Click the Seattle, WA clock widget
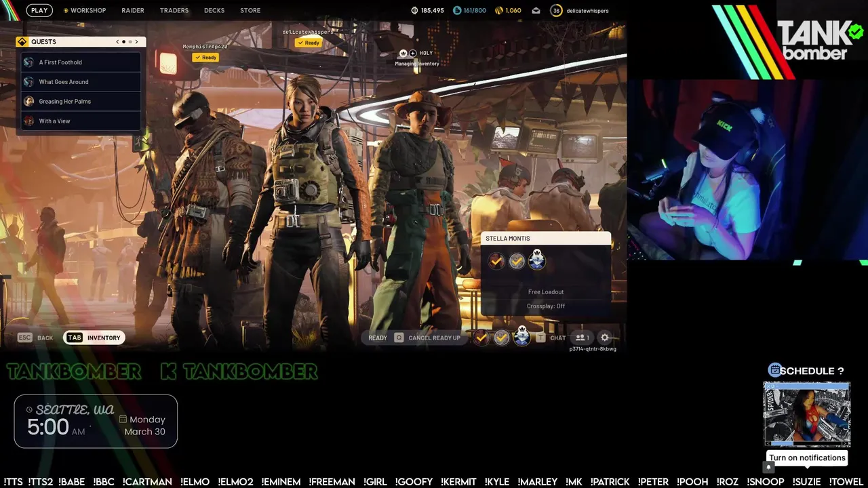Screen dimensions: 868x488 coord(96,422)
